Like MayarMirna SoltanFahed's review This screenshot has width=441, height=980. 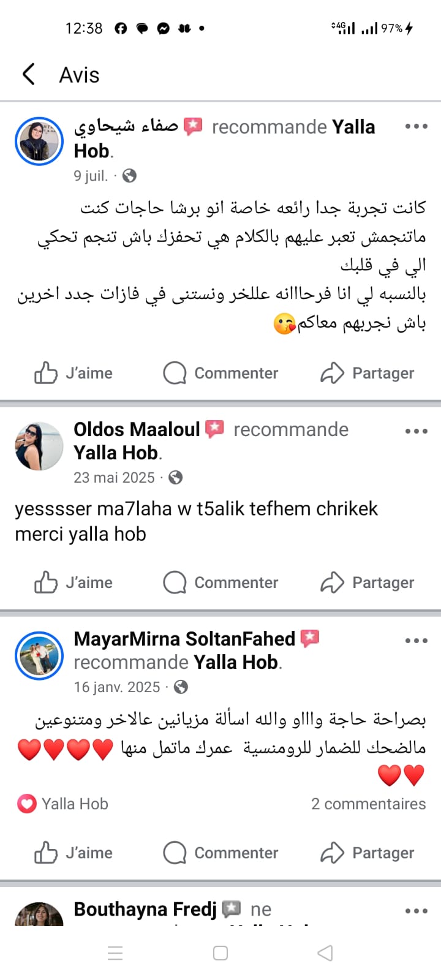73,853
